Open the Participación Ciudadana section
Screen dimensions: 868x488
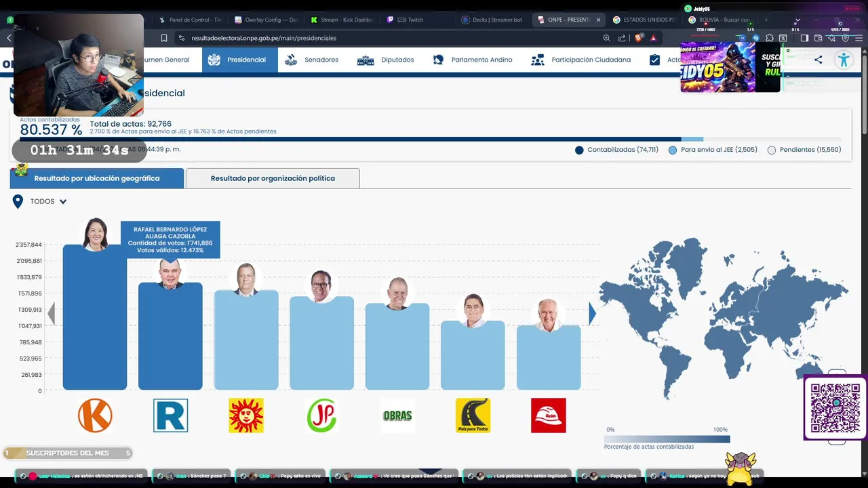pos(581,60)
